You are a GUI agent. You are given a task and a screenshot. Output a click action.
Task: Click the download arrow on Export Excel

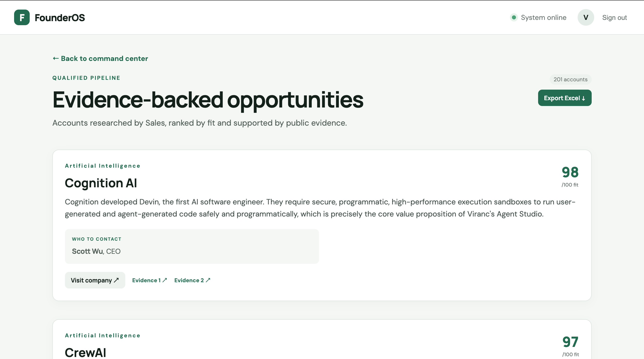(583, 98)
